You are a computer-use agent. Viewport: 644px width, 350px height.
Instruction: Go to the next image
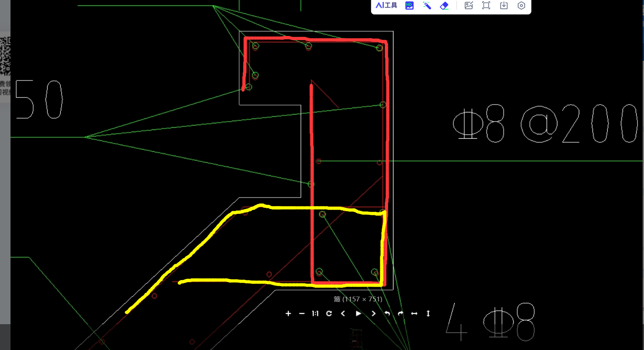pyautogui.click(x=373, y=313)
